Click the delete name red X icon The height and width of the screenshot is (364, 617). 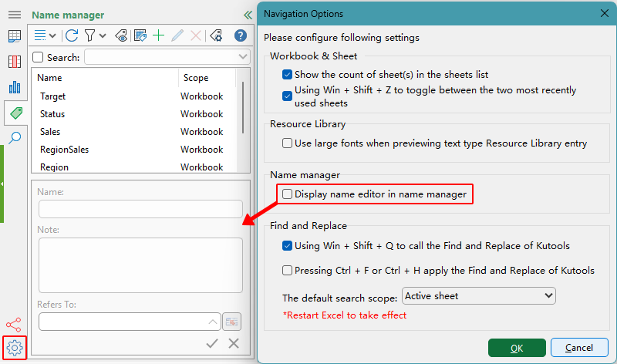click(x=196, y=35)
